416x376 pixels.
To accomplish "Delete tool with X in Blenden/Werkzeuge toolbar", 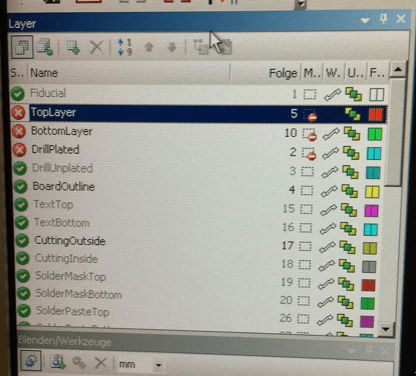I will coord(101,363).
